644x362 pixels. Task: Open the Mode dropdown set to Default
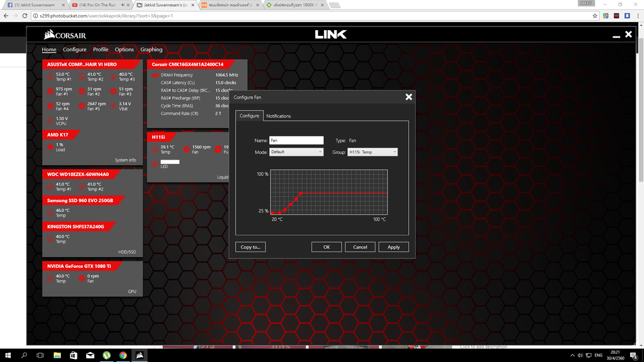[296, 152]
